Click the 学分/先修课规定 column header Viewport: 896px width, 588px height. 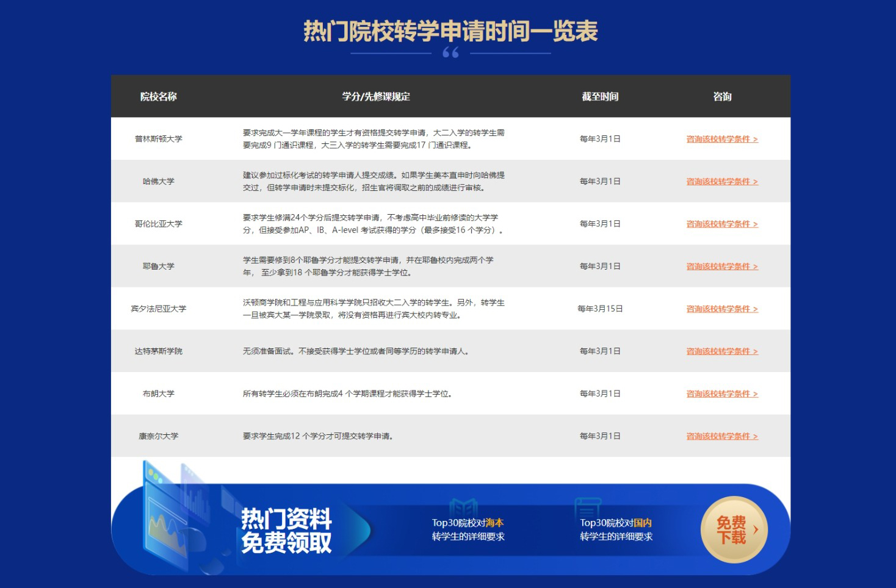tap(376, 96)
